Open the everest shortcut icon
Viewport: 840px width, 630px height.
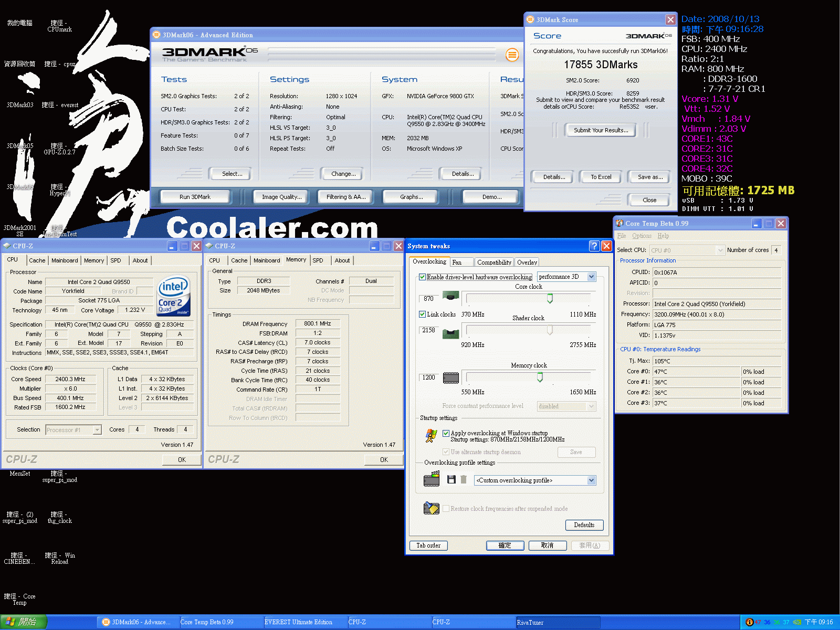coord(60,105)
